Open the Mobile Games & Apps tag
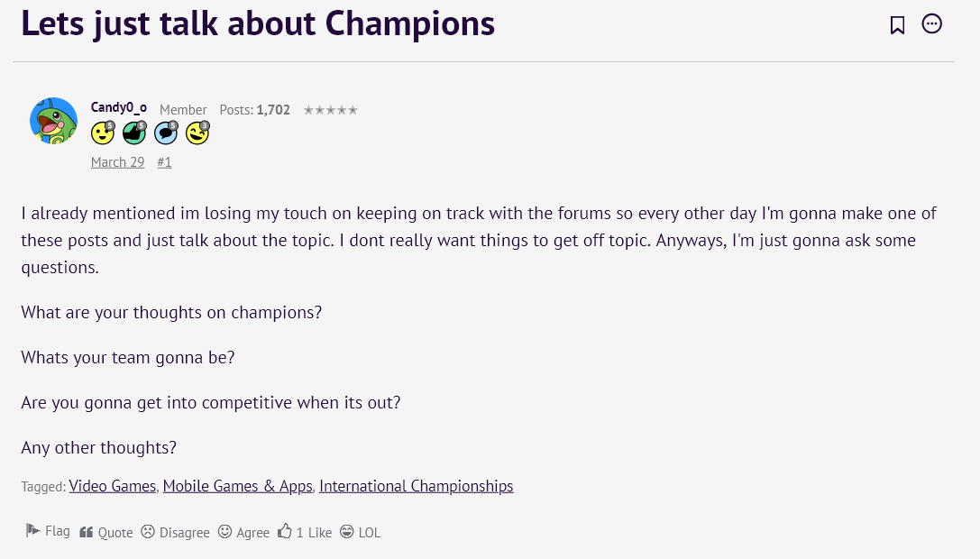The image size is (980, 559). tap(237, 486)
